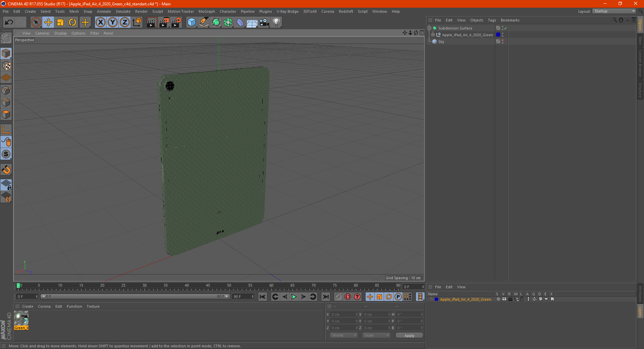Open the MoGraph menu

click(x=207, y=11)
